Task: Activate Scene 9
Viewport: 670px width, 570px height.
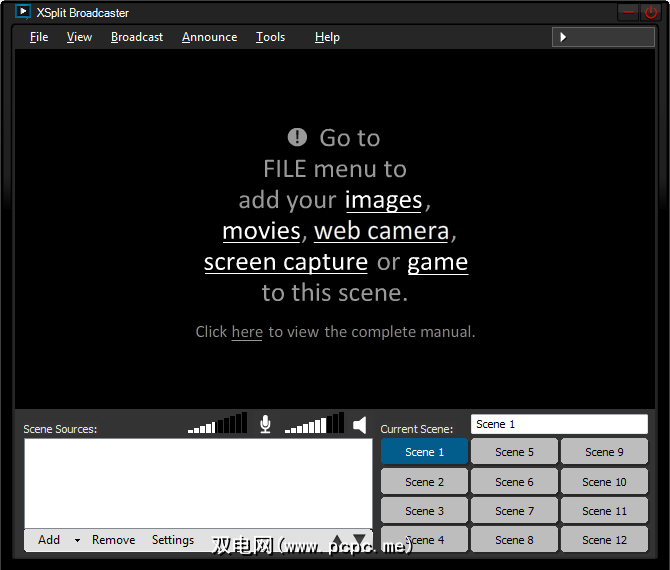Action: tap(604, 452)
